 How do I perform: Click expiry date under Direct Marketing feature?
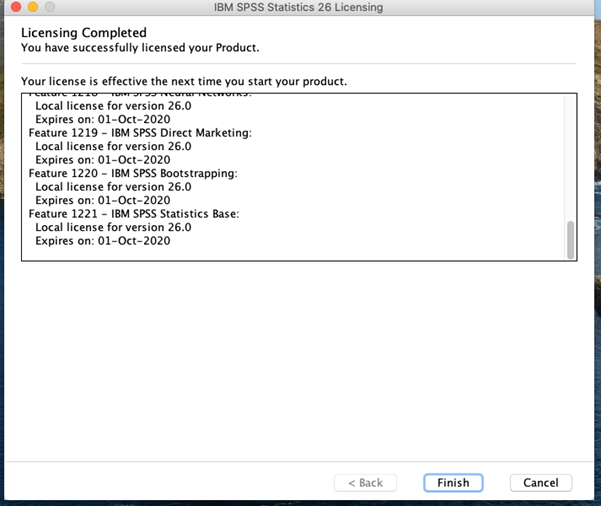103,159
